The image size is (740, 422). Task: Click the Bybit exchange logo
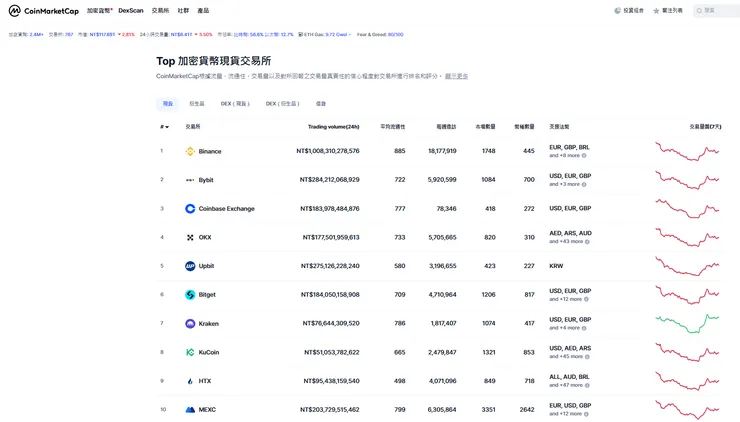pyautogui.click(x=190, y=180)
